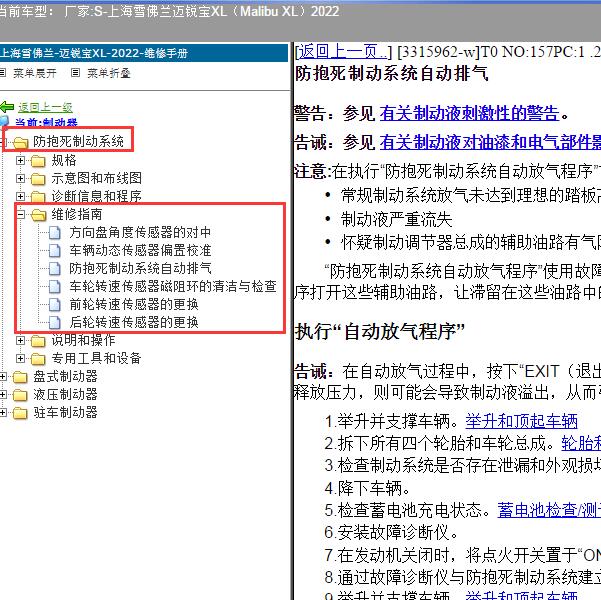Open 蓄电池检查 link in step 5

tap(549, 510)
